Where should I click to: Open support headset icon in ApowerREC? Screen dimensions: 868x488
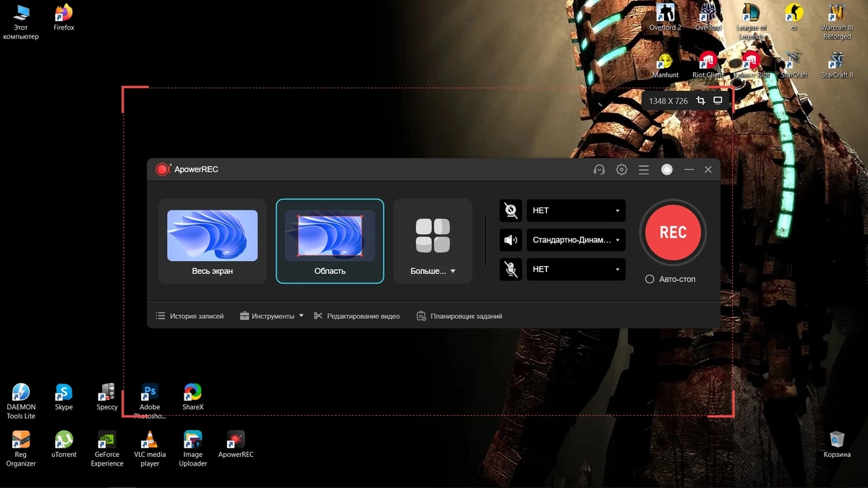pos(599,170)
